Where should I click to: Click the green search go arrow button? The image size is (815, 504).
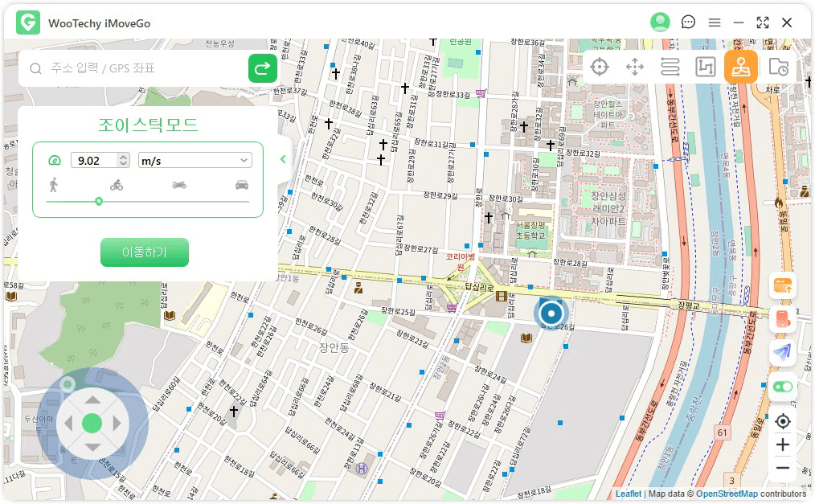pyautogui.click(x=262, y=69)
